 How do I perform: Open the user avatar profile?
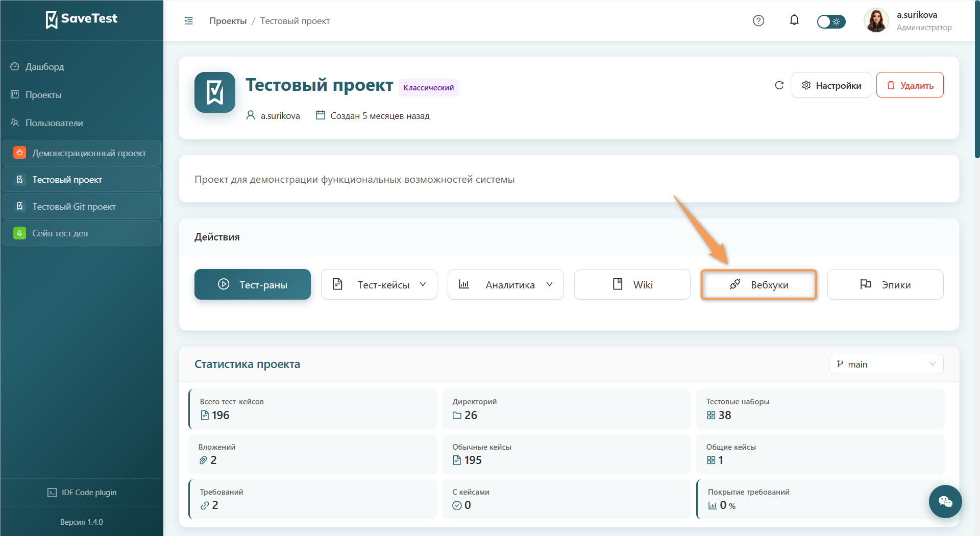[876, 21]
